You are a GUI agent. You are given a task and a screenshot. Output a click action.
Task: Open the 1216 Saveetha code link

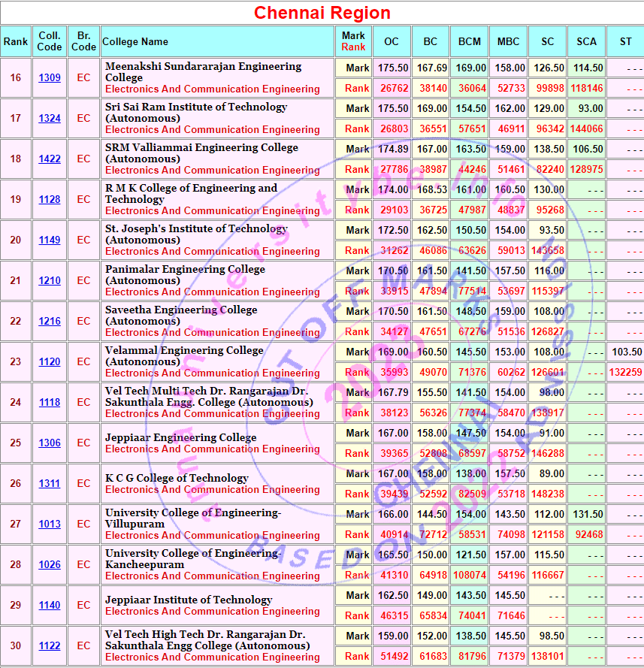coord(50,321)
